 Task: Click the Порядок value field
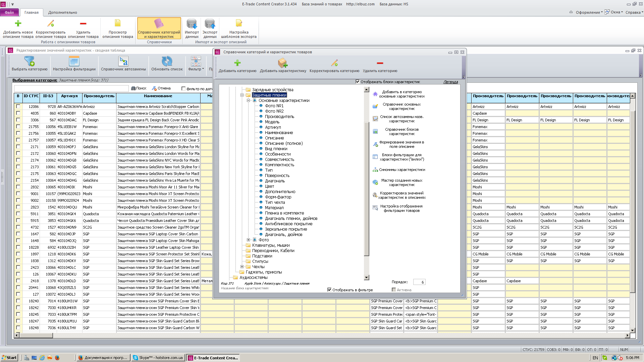[x=419, y=282]
